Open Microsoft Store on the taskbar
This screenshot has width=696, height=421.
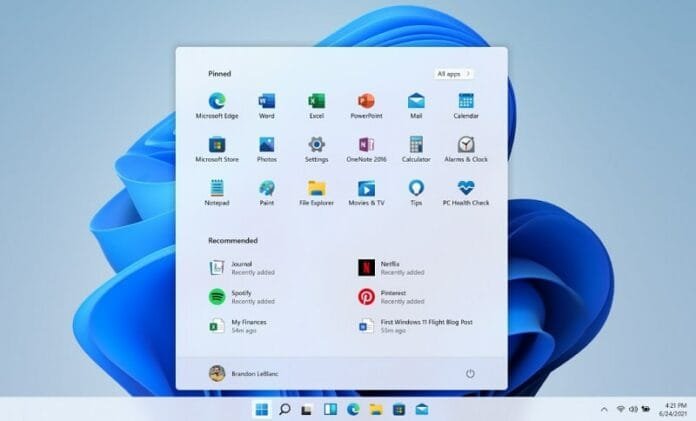click(x=399, y=409)
